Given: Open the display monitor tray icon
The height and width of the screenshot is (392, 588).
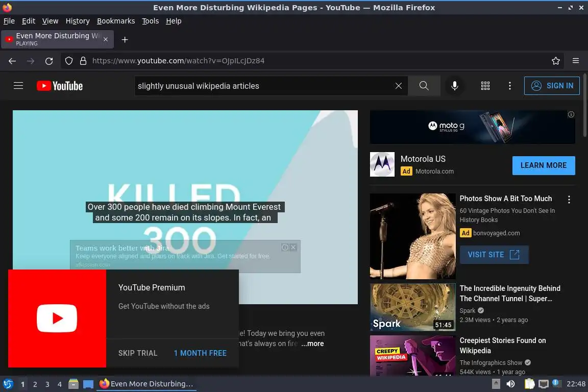Looking at the screenshot, I should pos(543,384).
